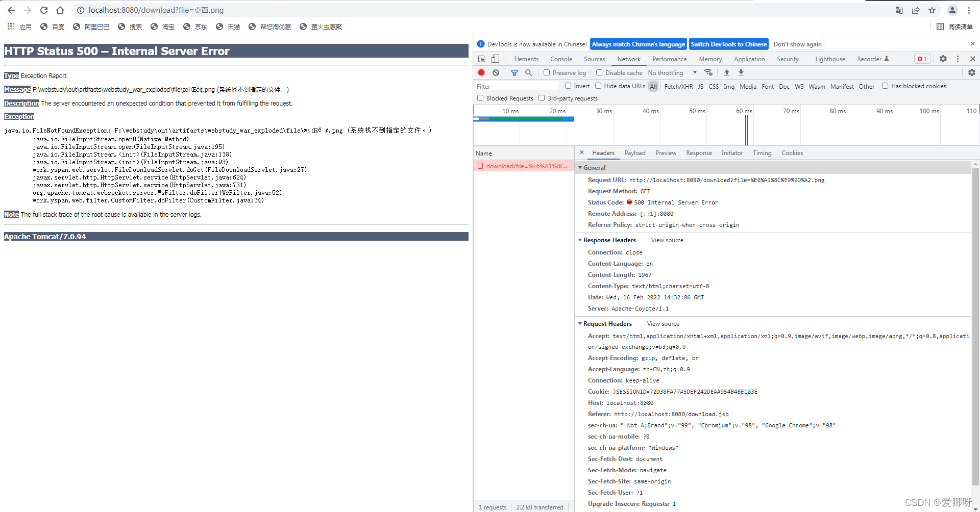Open the reading list
Screen dimensions: 980x512
954,27
